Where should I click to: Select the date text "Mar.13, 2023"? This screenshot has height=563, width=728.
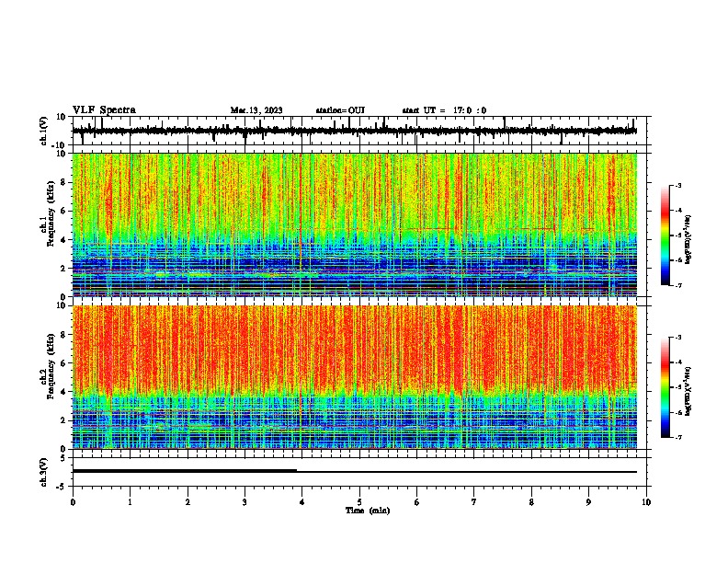256,110
